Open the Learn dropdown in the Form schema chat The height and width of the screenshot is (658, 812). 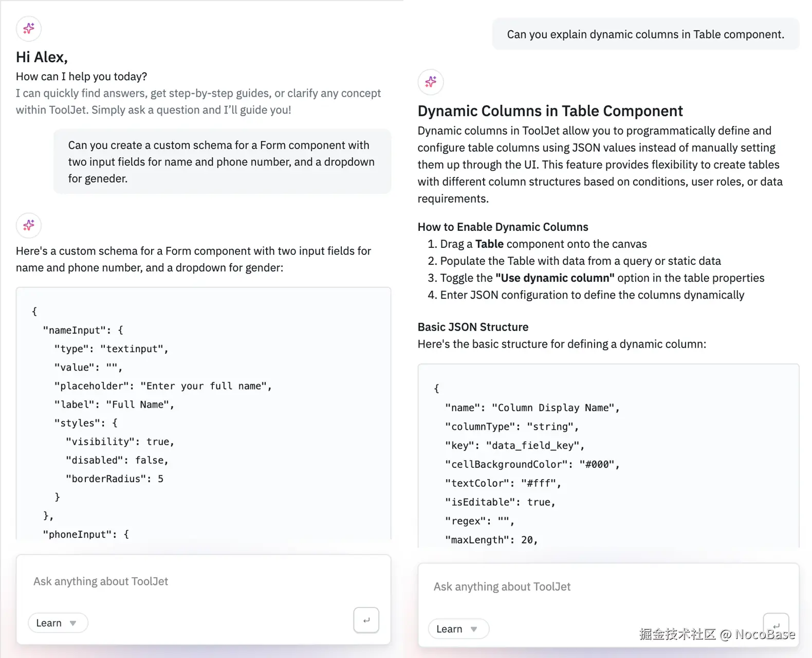57,623
